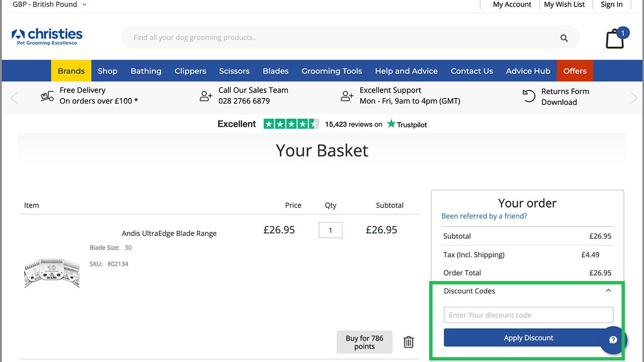The image size is (644, 362).
Task: Open the Brands menu
Action: pos(71,71)
